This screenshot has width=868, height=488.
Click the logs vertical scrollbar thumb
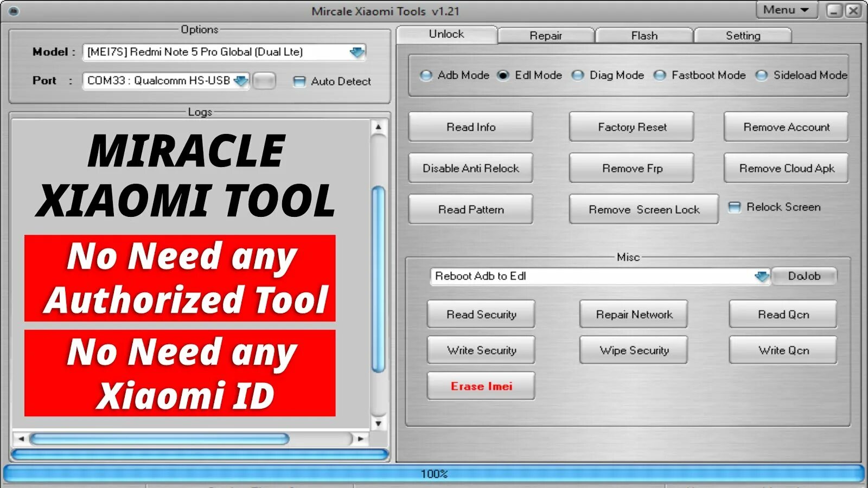[379, 279]
